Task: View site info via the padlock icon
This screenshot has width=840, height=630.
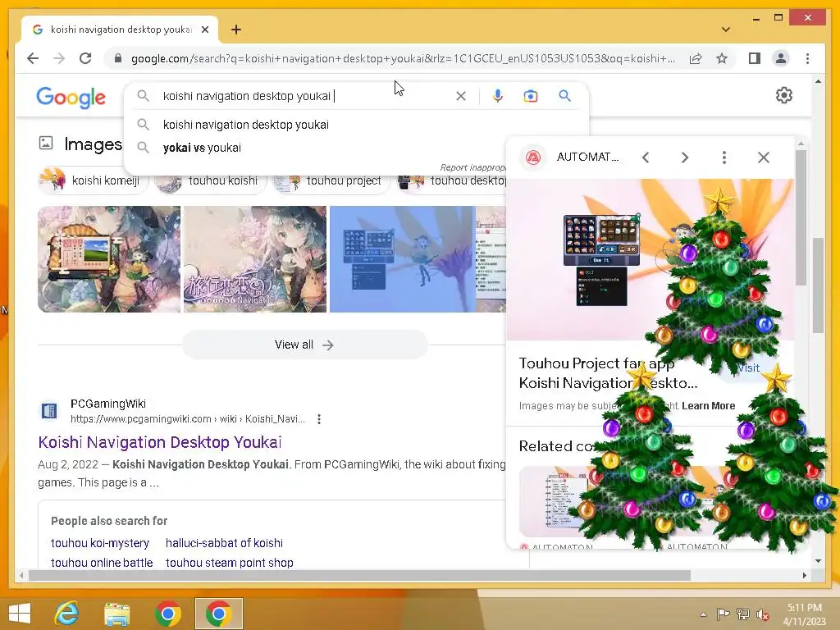Action: point(118,58)
